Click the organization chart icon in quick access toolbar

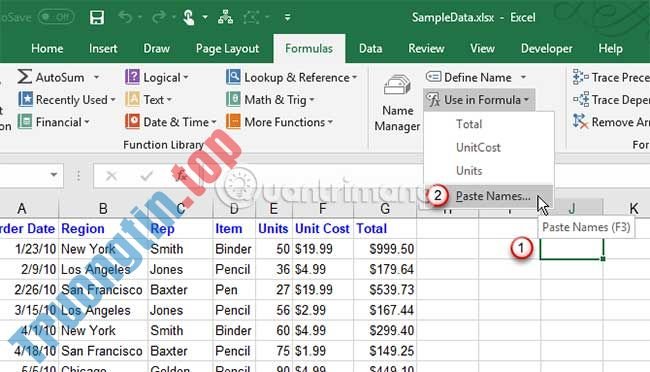[x=226, y=17]
